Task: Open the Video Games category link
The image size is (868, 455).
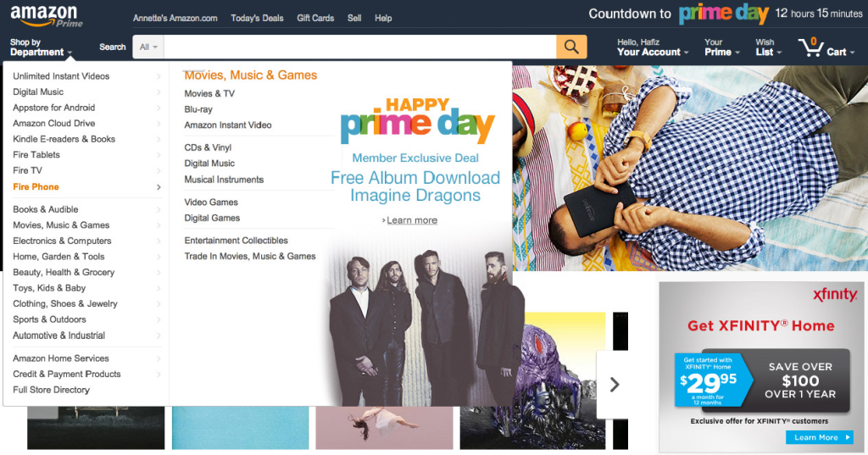Action: 211,202
